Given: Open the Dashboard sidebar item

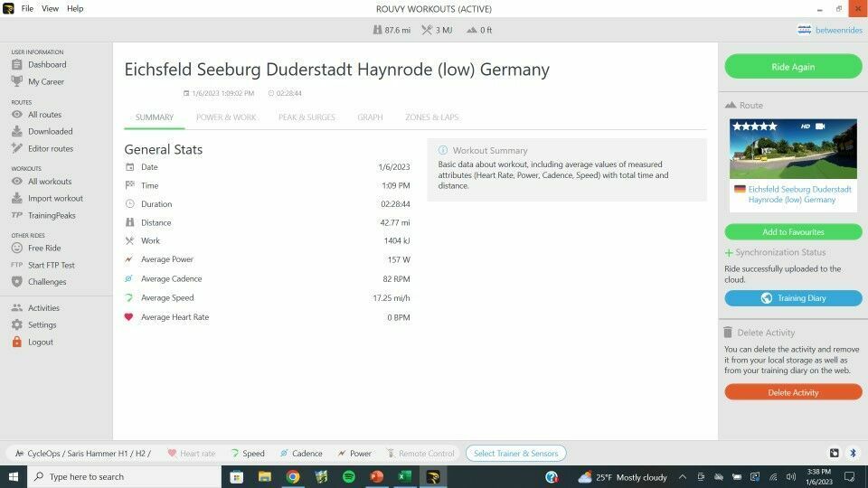Looking at the screenshot, I should 46,65.
